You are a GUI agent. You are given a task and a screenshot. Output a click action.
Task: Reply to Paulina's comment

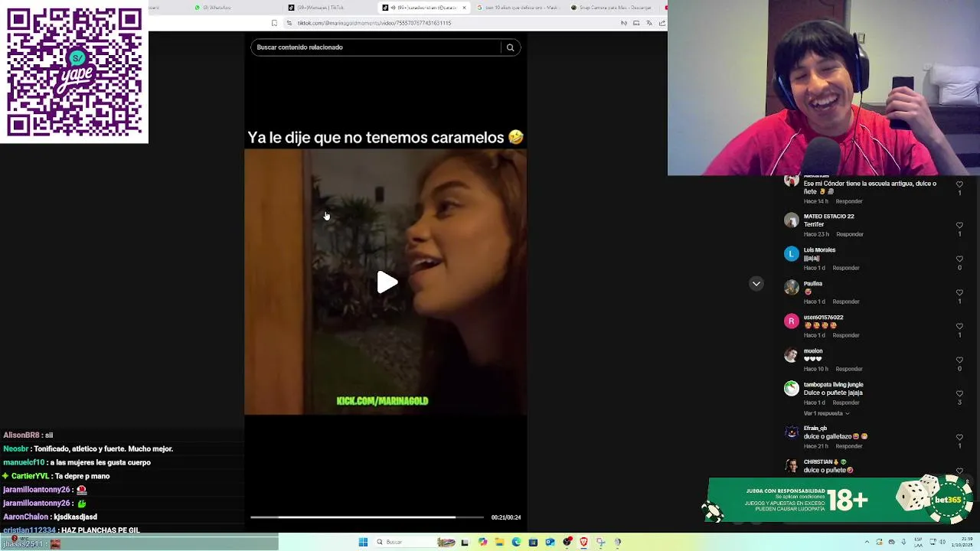(846, 302)
